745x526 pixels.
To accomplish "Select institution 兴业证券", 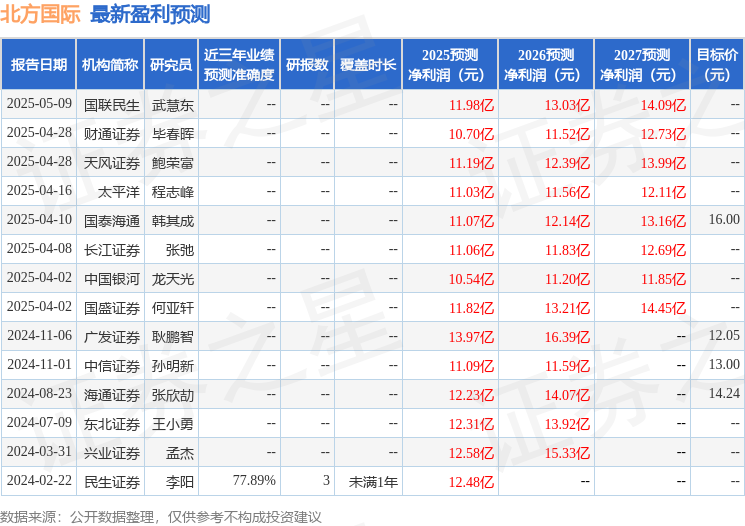I will 112,453.
